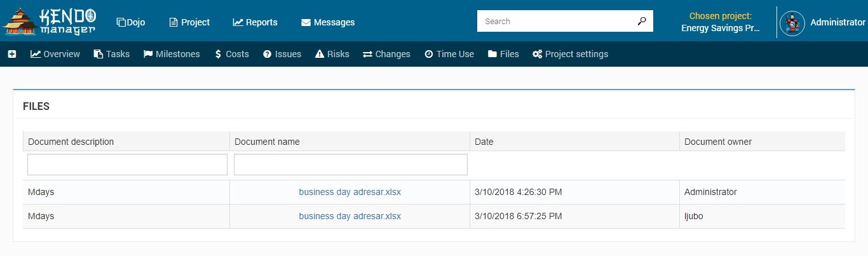Open ljubo's business day adresar.xlsx file

click(x=350, y=216)
